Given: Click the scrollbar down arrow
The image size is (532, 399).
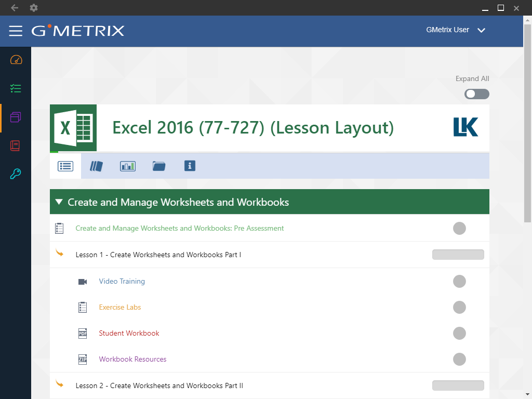Looking at the screenshot, I should 528,395.
